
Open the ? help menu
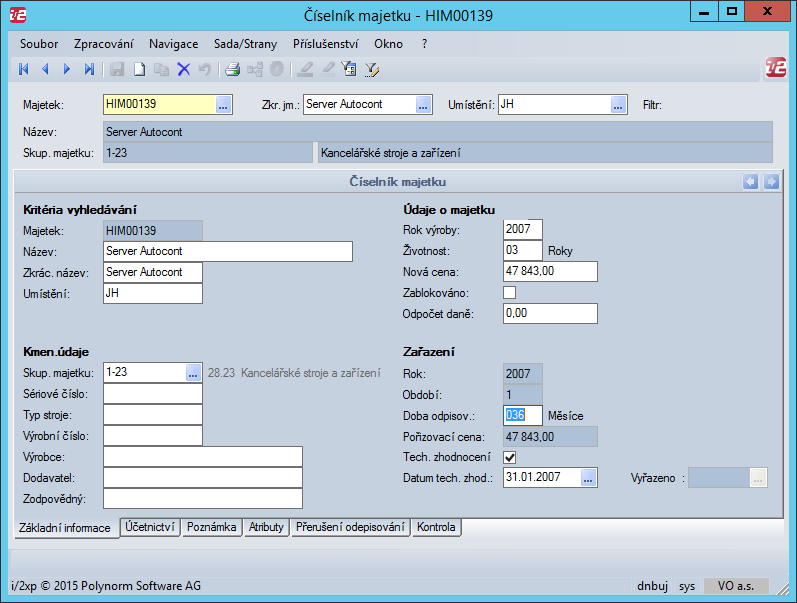[424, 44]
